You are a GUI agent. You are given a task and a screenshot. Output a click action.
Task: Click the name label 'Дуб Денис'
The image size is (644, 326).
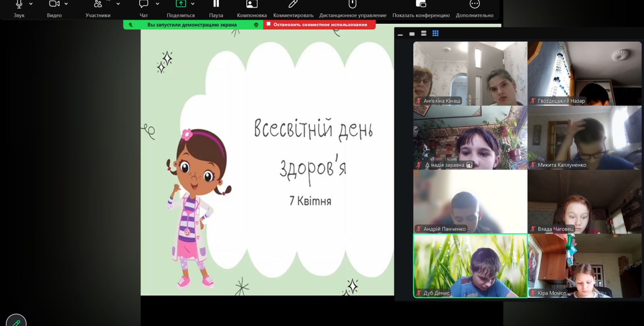pyautogui.click(x=436, y=293)
